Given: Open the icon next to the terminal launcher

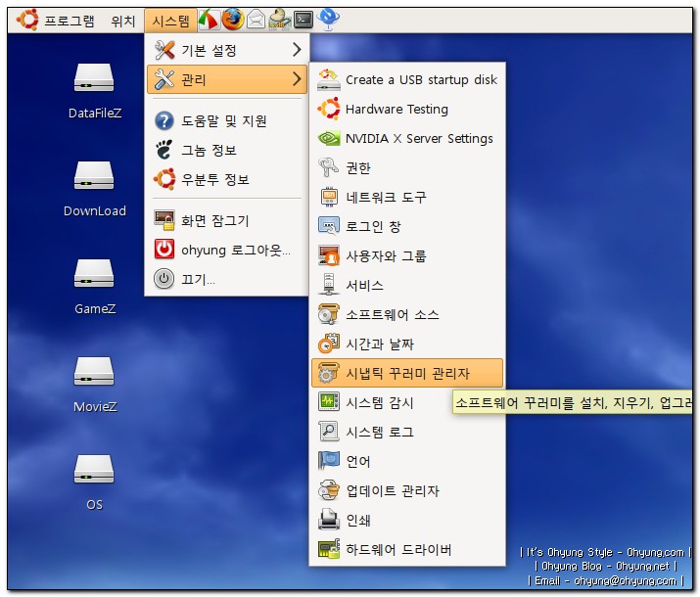Looking at the screenshot, I should 279,21.
